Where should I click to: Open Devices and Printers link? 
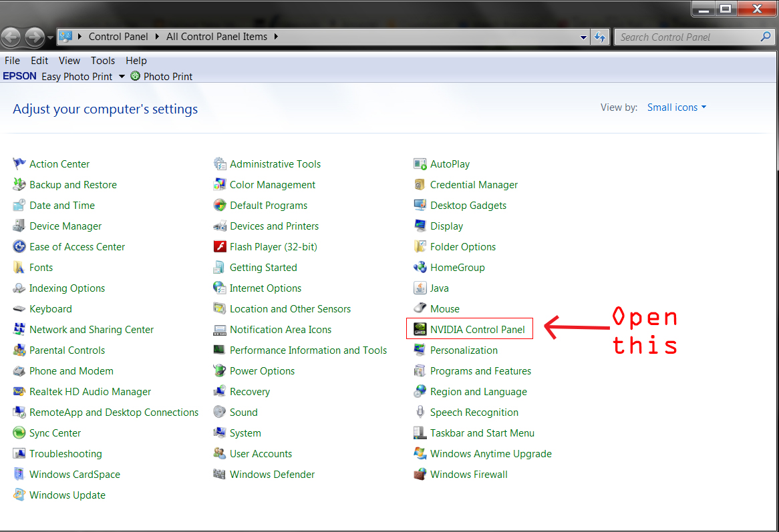point(274,226)
